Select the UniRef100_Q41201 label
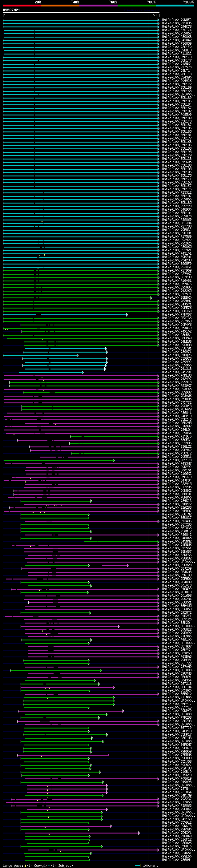The height and width of the screenshot is (868, 197). (x=177, y=372)
